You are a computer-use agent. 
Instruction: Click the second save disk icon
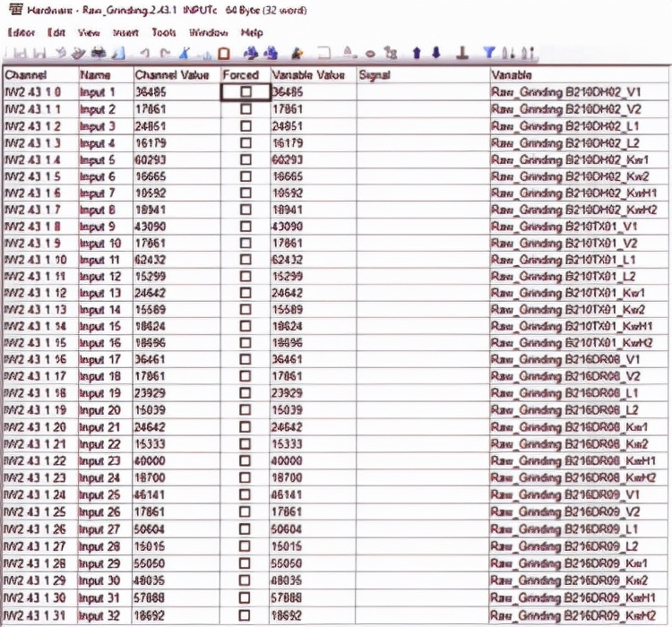point(39,54)
